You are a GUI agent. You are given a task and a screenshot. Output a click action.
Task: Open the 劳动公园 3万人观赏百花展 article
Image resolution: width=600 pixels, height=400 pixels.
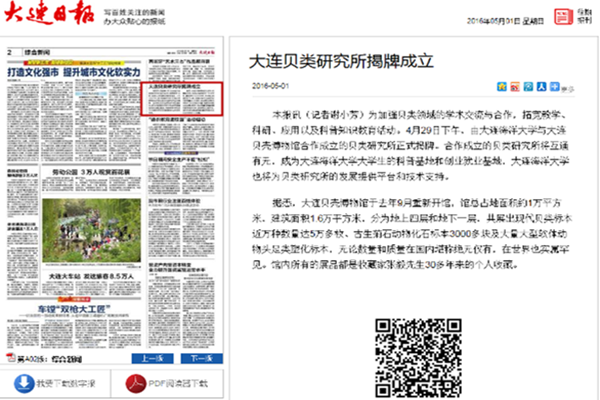tap(91, 172)
